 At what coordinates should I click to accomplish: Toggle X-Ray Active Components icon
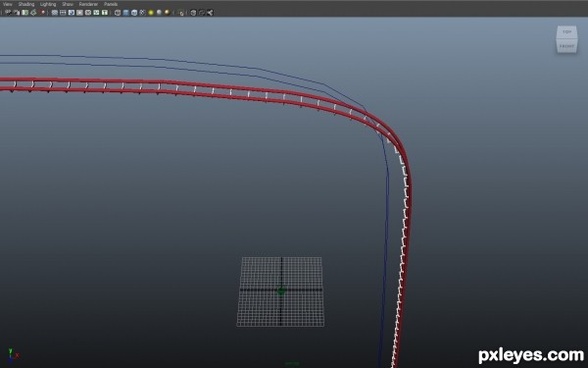coord(201,13)
